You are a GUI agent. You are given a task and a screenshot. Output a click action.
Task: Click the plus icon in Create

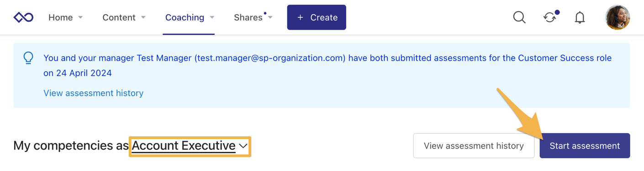(300, 17)
